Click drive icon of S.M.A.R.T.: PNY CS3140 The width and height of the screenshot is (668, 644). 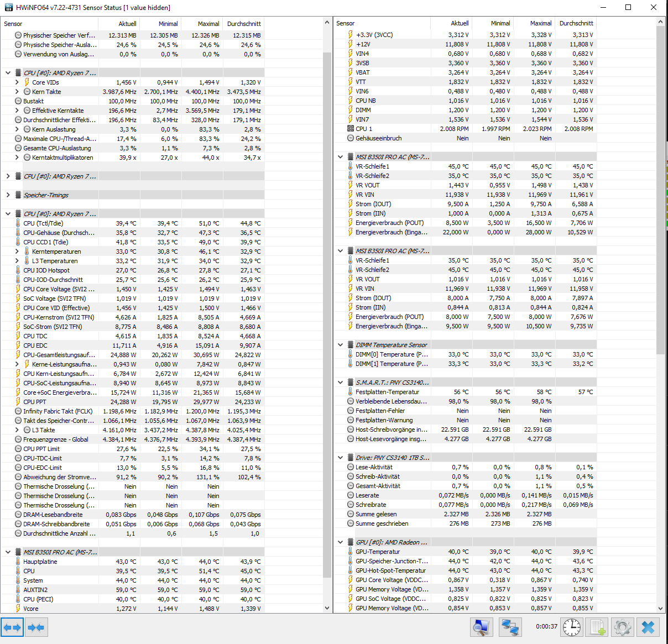[x=350, y=383]
